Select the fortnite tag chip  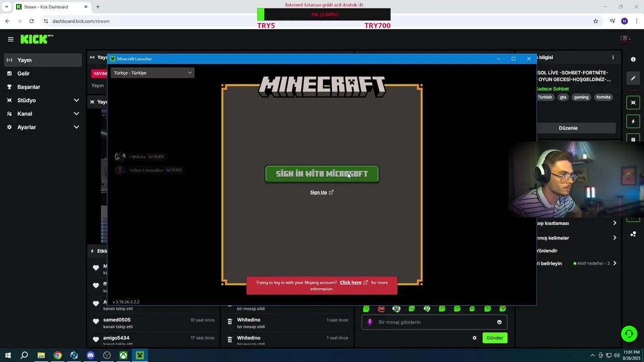[x=603, y=98]
